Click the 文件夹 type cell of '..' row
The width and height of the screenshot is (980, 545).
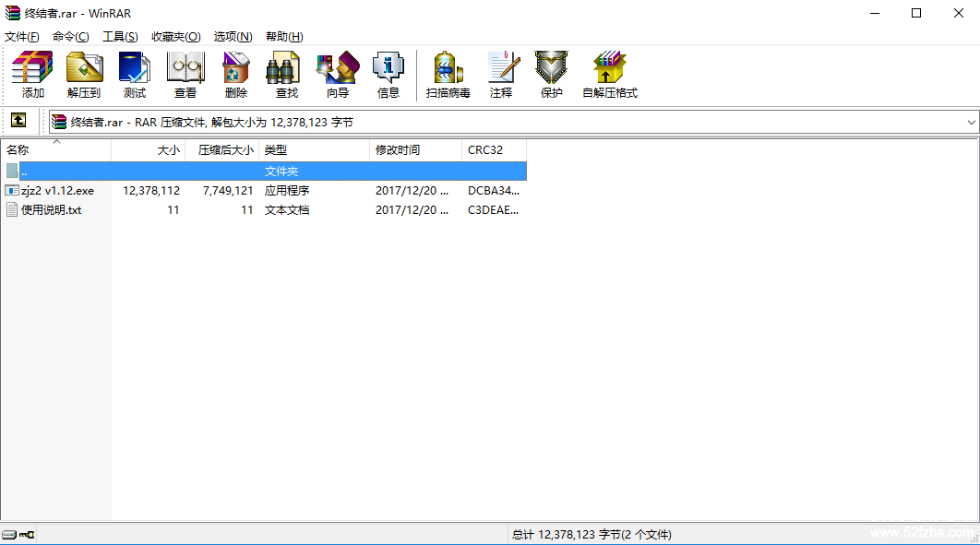pos(281,171)
